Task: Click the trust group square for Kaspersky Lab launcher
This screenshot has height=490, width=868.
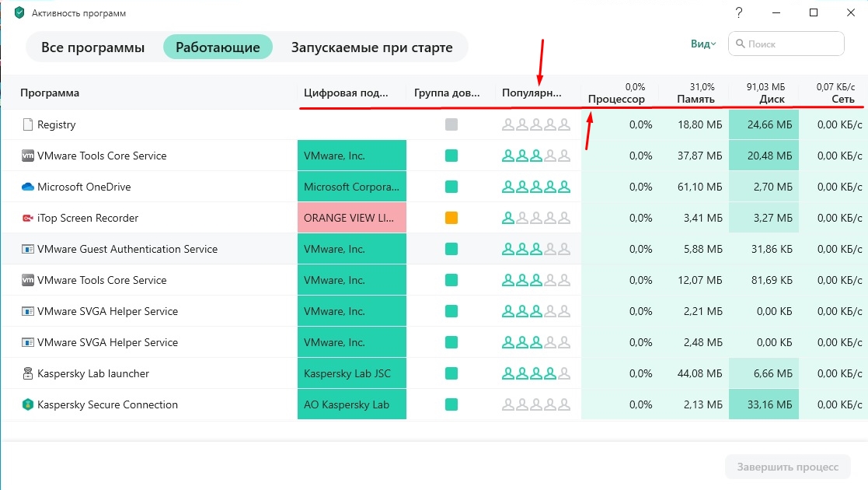Action: pyautogui.click(x=451, y=373)
